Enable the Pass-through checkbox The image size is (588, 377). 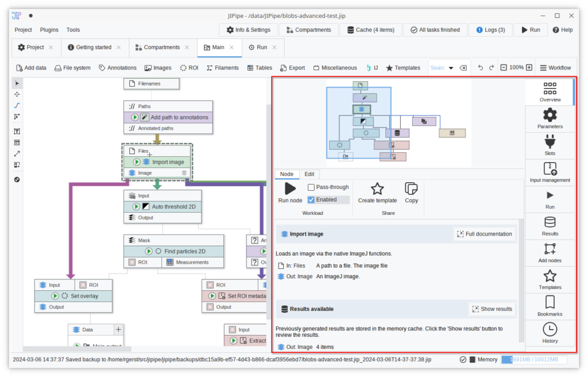point(311,187)
